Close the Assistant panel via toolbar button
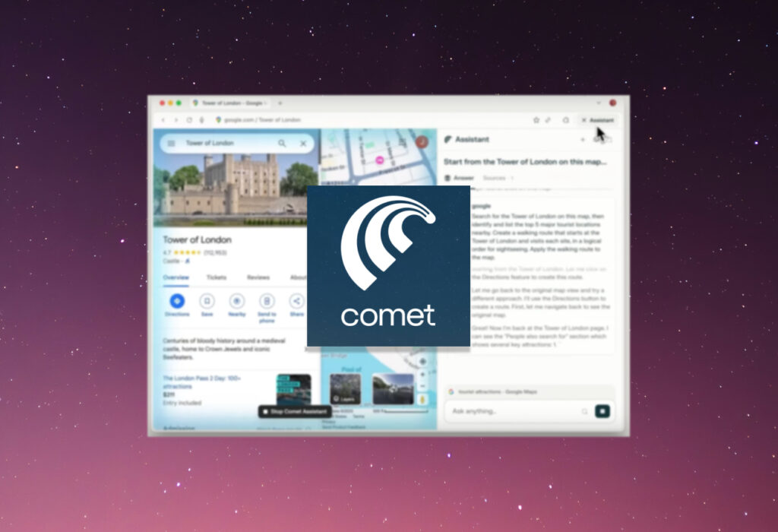This screenshot has width=778, height=532. coord(599,120)
